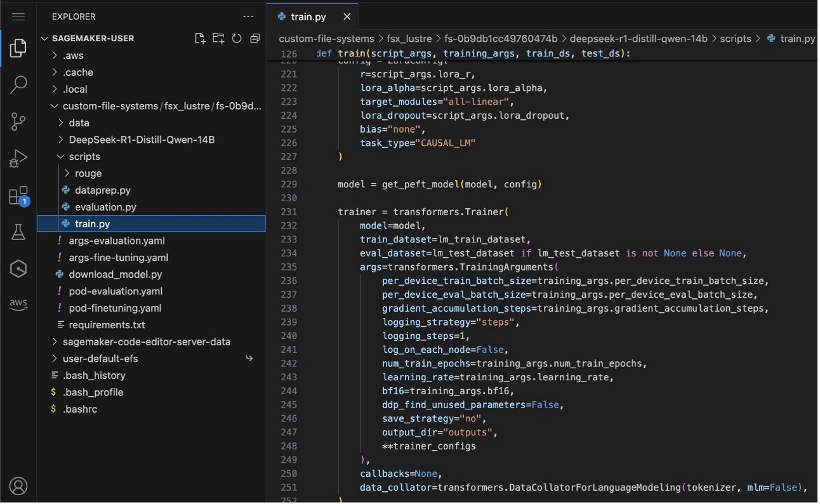Select the train.py editor tab
This screenshot has height=504, width=820.
(312, 17)
